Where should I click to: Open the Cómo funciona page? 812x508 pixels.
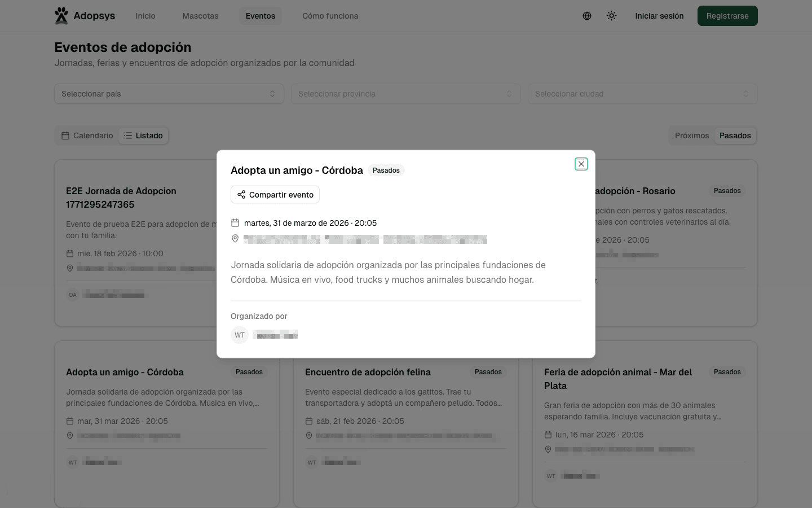click(330, 16)
